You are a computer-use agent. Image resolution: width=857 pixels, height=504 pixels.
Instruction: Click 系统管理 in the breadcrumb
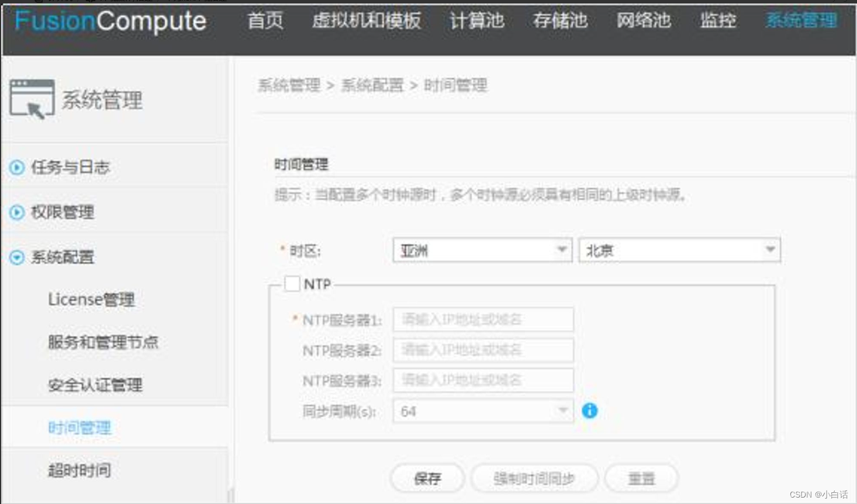coord(289,85)
